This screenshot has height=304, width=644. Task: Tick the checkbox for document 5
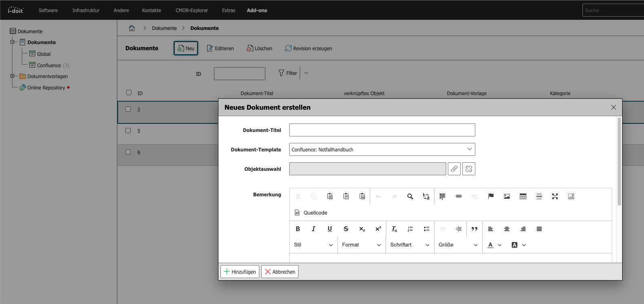point(128,131)
